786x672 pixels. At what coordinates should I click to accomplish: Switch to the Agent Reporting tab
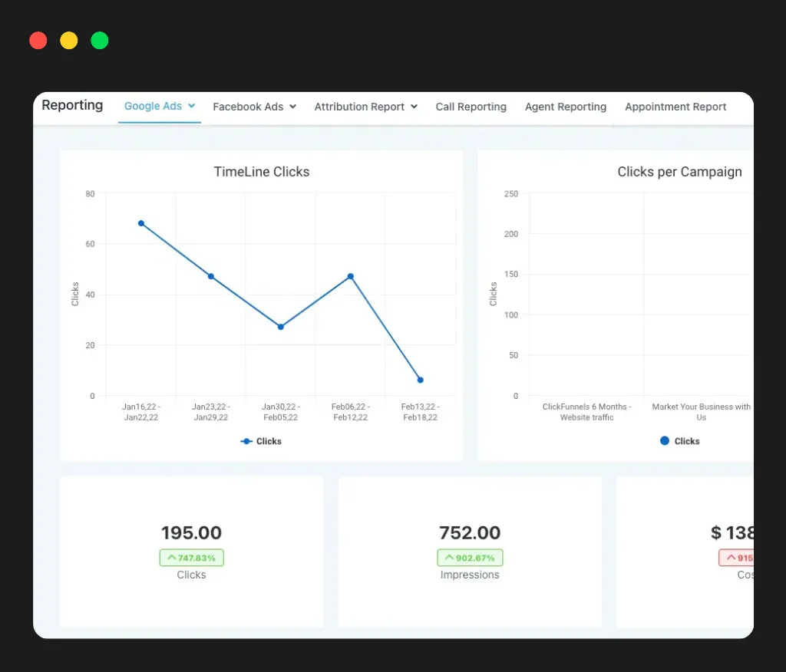click(x=566, y=107)
